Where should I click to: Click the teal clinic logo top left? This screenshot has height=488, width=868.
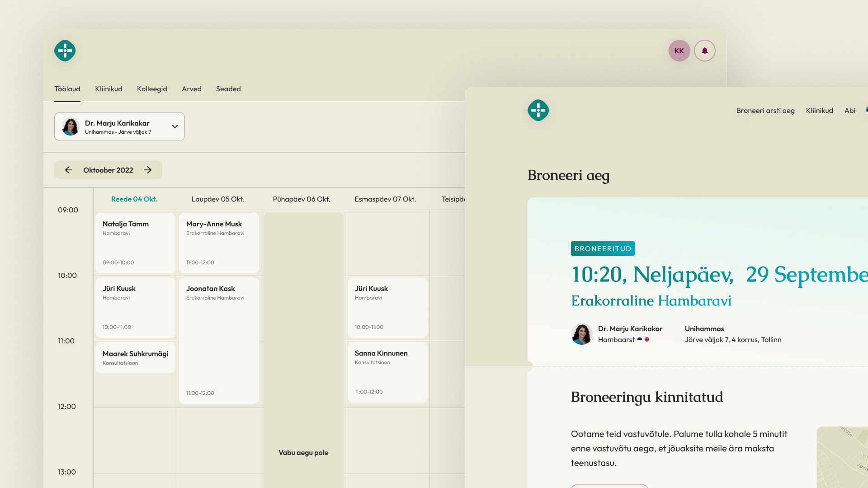coord(64,50)
